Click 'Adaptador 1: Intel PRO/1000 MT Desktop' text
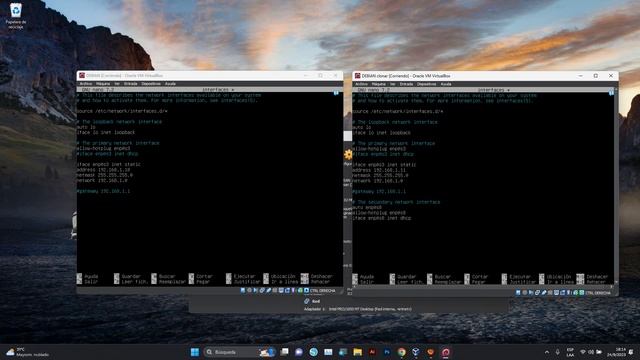This screenshot has width=640, height=360. [358, 309]
